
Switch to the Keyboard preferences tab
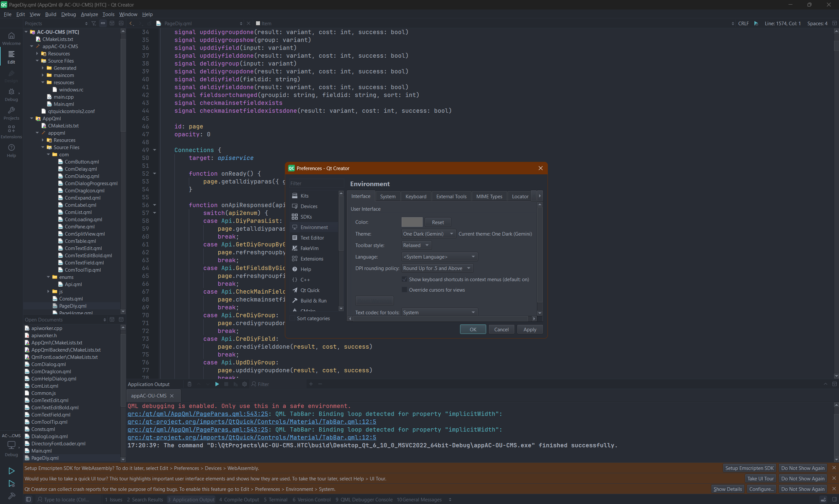click(416, 196)
